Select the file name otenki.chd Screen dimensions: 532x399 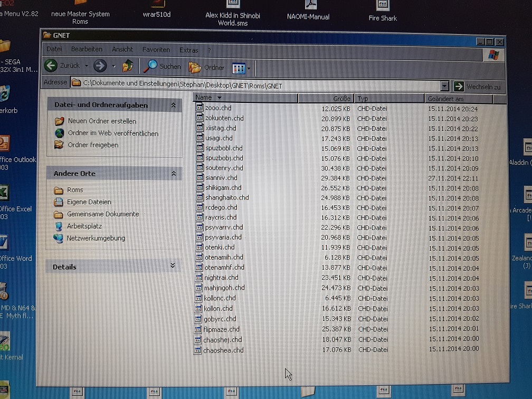click(x=220, y=248)
